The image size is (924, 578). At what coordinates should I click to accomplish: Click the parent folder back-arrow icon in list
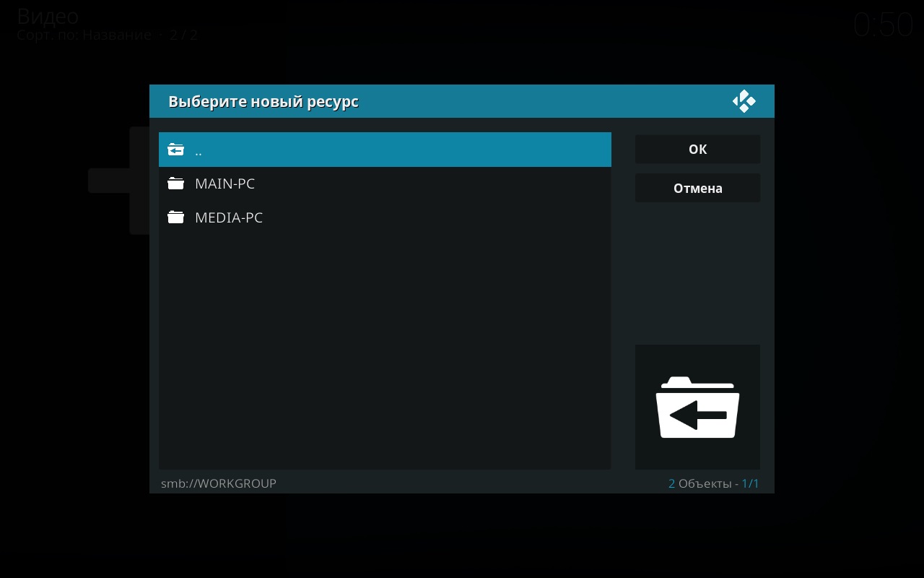(x=175, y=150)
